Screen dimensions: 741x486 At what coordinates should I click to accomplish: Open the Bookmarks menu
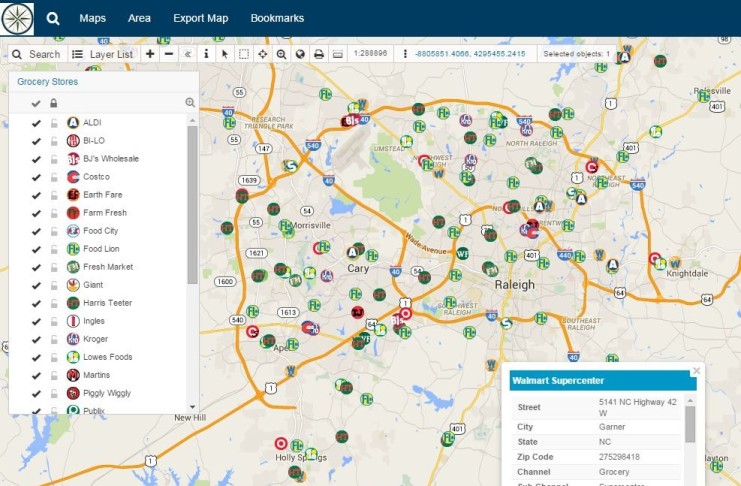[x=277, y=18]
